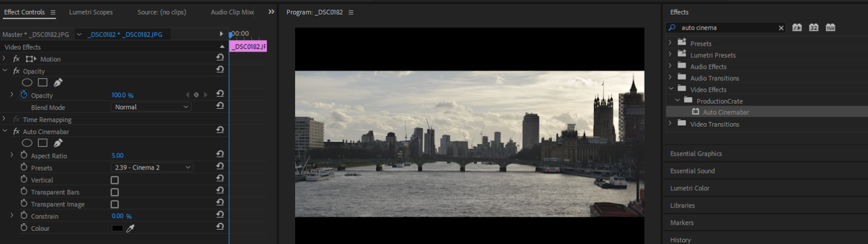Screen dimensions: 868x244
Task: Open the Blend Mode dropdown
Action: point(151,107)
